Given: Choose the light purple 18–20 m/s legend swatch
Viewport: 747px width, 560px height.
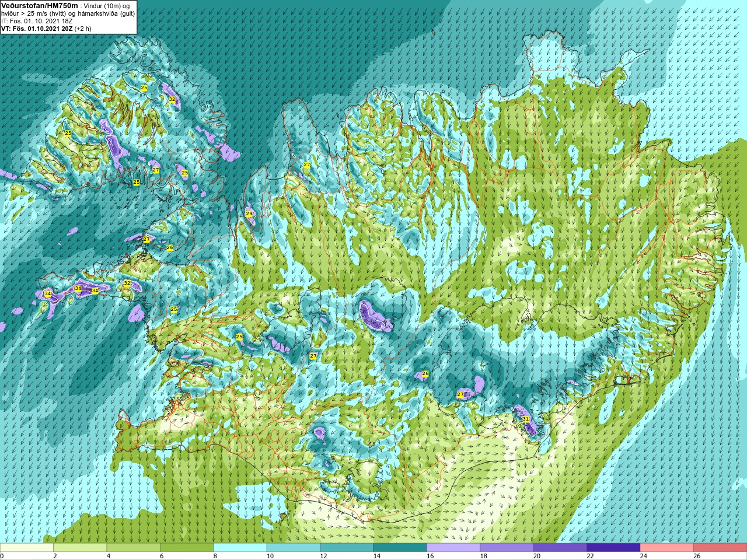Looking at the screenshot, I should (x=507, y=548).
